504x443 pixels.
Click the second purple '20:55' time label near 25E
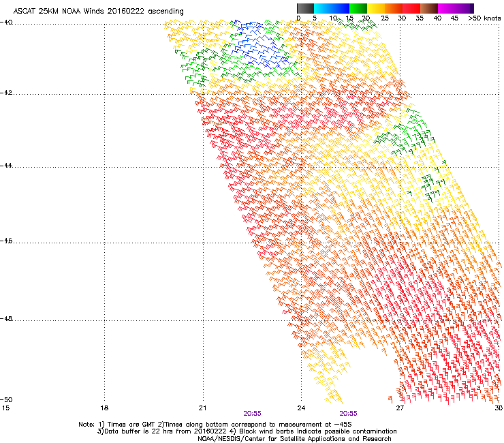[349, 414]
